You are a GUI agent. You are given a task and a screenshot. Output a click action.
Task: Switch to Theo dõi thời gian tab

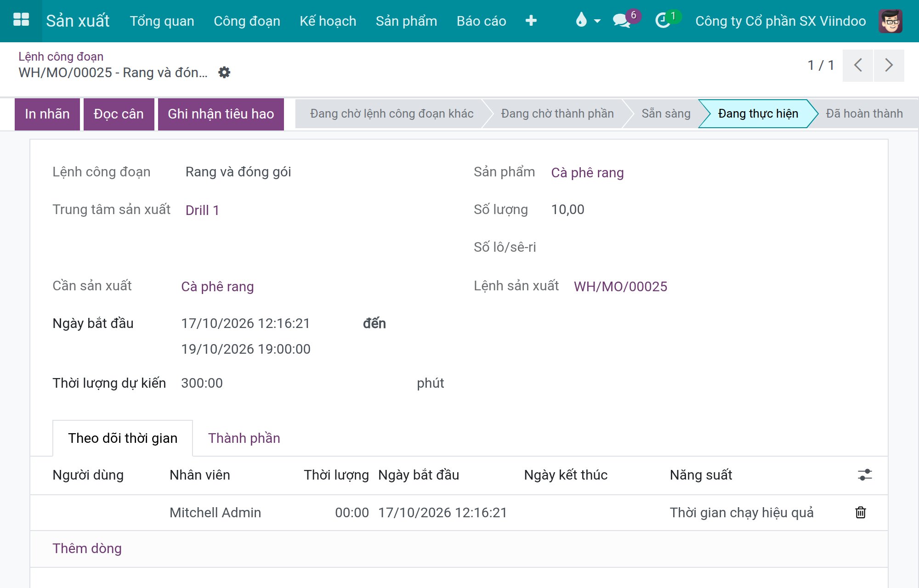(123, 438)
